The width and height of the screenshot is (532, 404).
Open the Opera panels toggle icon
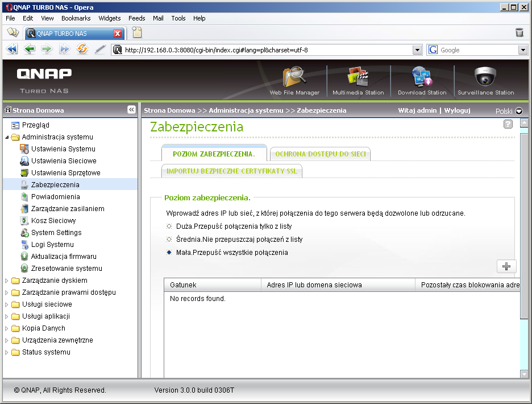click(13, 32)
